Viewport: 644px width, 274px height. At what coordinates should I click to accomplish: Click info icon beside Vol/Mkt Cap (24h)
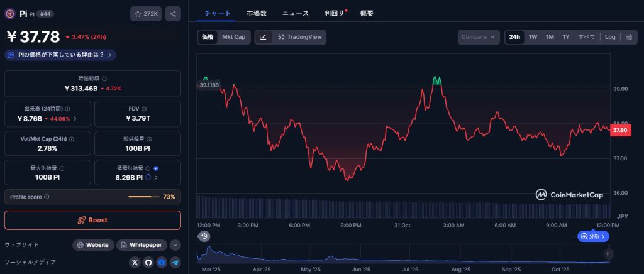coord(72,140)
